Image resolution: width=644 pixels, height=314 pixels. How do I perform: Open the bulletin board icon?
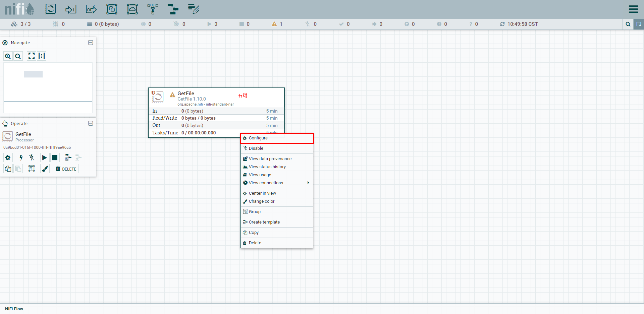(x=639, y=24)
